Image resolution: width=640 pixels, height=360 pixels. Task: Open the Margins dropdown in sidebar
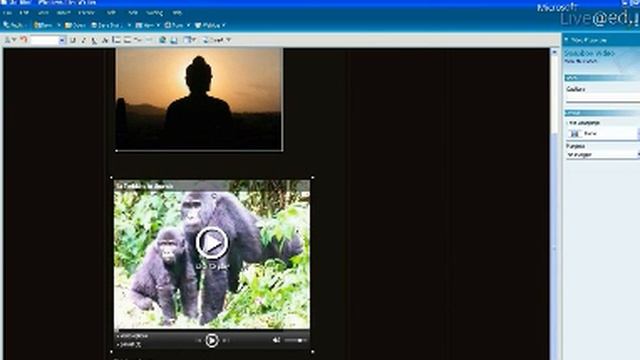tap(602, 155)
